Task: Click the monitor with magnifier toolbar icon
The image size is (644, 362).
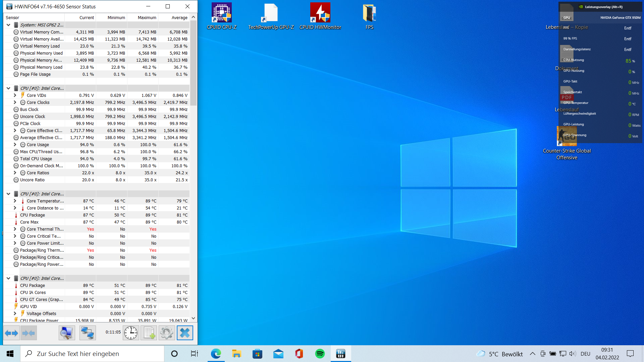Action: pyautogui.click(x=67, y=333)
